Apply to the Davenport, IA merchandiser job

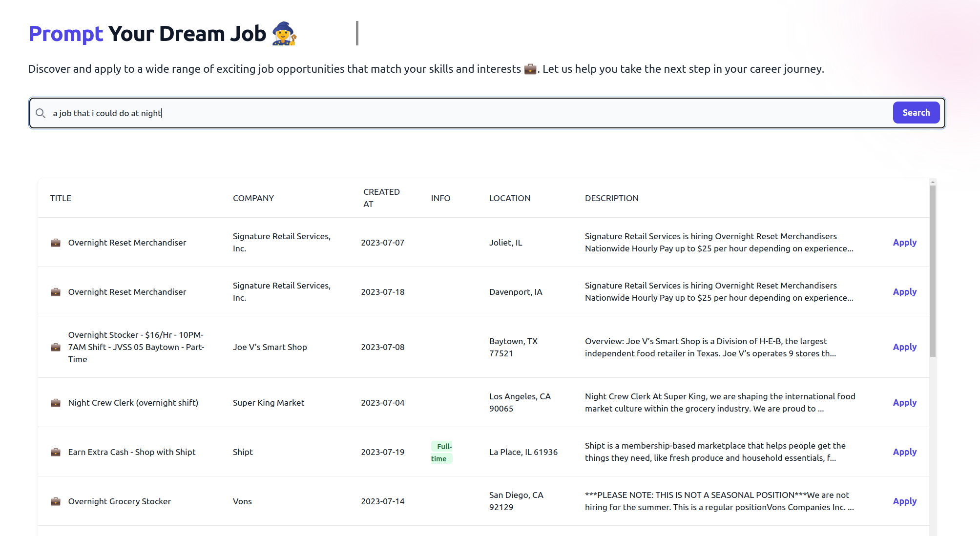(x=904, y=292)
